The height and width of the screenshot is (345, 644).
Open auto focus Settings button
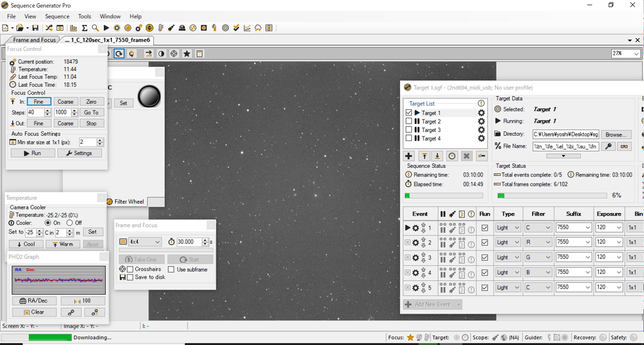(x=79, y=153)
